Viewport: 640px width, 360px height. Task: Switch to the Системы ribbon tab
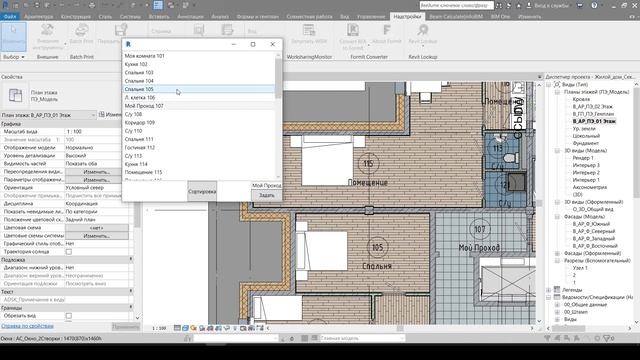coord(130,17)
